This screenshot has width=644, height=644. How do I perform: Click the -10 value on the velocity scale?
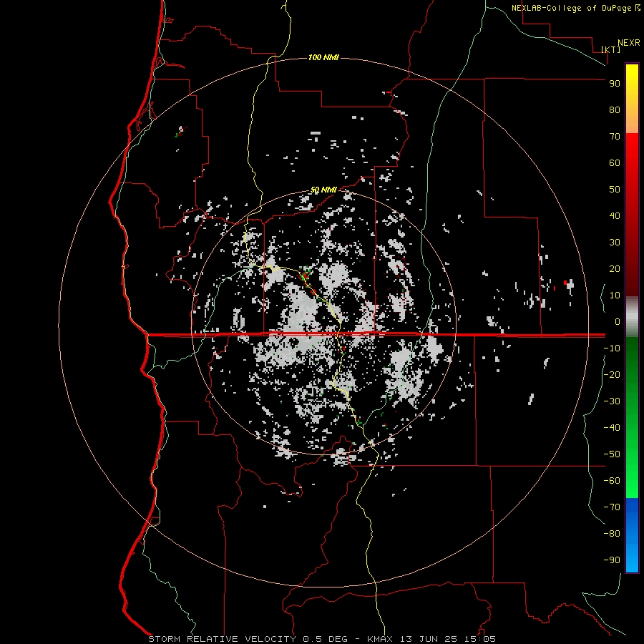(612, 348)
